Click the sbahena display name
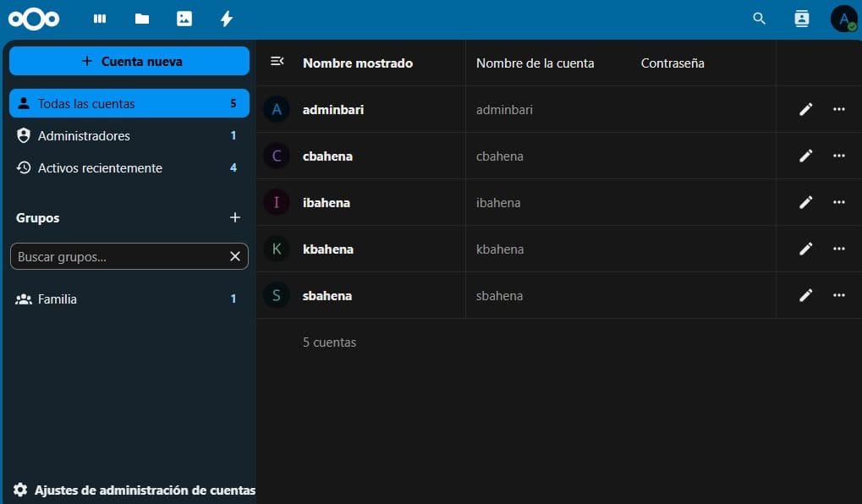This screenshot has height=504, width=862. (x=327, y=296)
